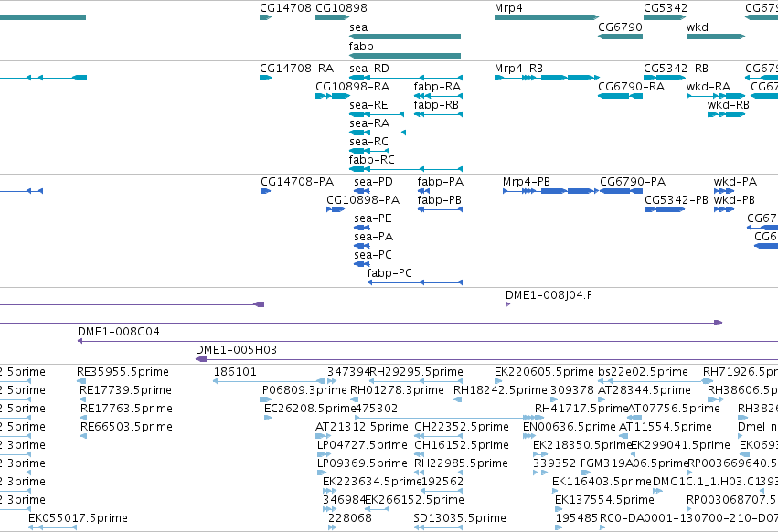Select clone DME1-008G04
The width and height of the screenshot is (778, 532).
119,332
